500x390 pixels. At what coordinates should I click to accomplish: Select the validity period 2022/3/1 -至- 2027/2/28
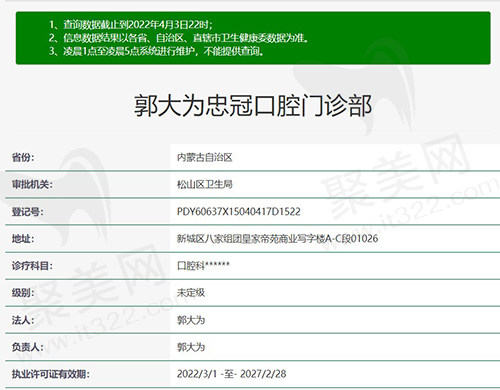click(x=231, y=374)
